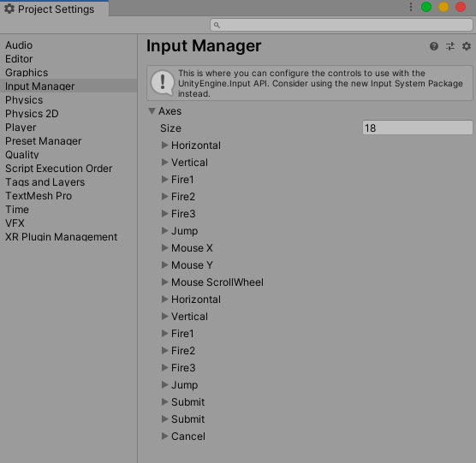Edit the Axes Size field
This screenshot has height=463, width=476.
click(x=418, y=128)
